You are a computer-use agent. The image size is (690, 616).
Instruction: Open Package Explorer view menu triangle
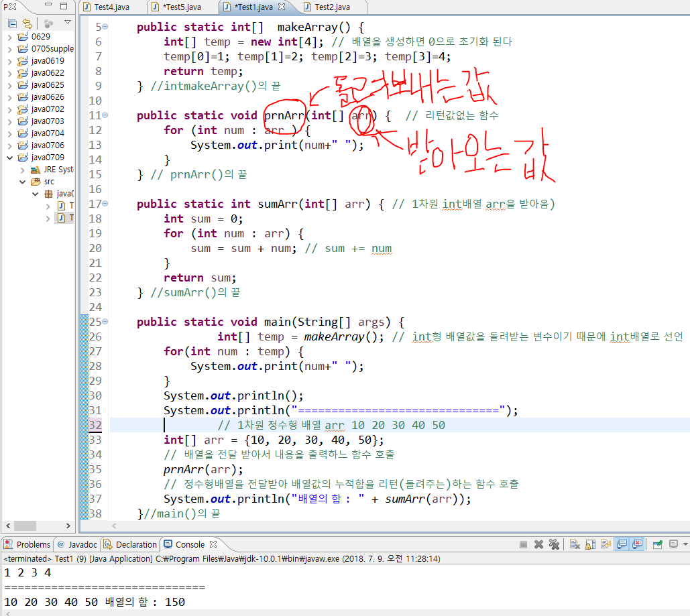pyautogui.click(x=67, y=22)
